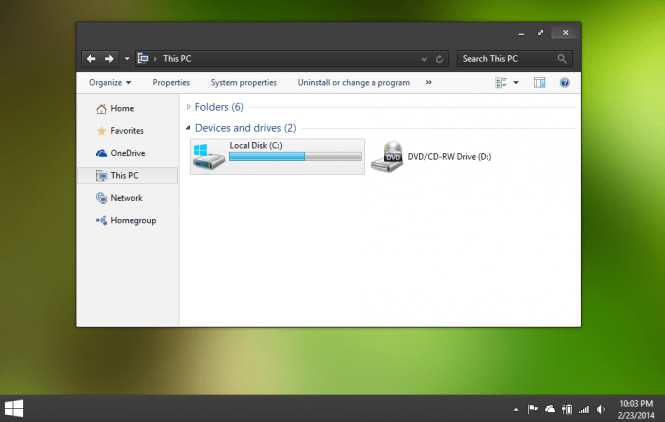Open the Local Disk (C:) drive
Image resolution: width=665 pixels, height=422 pixels.
pos(277,156)
